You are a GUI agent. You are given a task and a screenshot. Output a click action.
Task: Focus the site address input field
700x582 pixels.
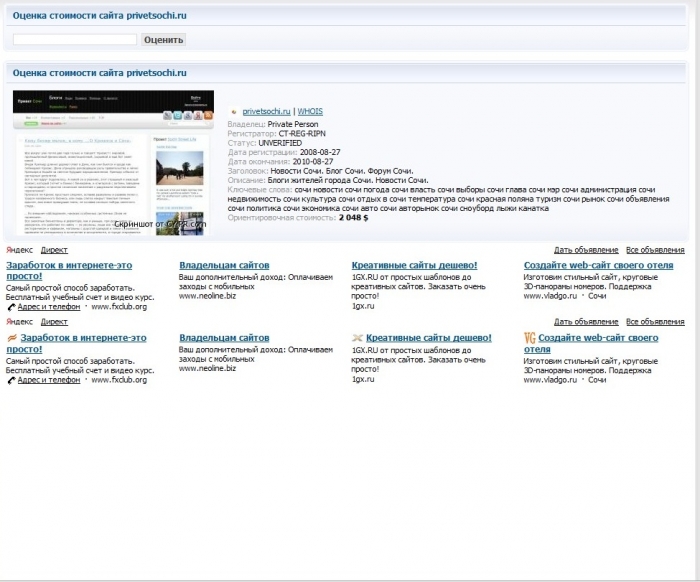(x=74, y=39)
